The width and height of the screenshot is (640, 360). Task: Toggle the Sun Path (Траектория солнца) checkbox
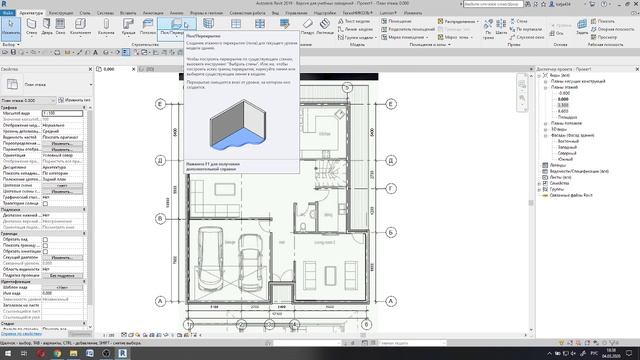point(45,203)
